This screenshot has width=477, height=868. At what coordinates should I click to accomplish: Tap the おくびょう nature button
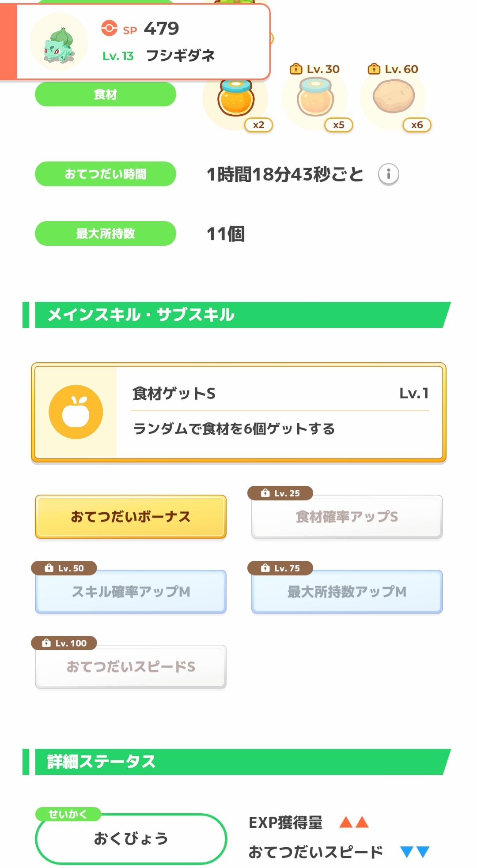(131, 838)
